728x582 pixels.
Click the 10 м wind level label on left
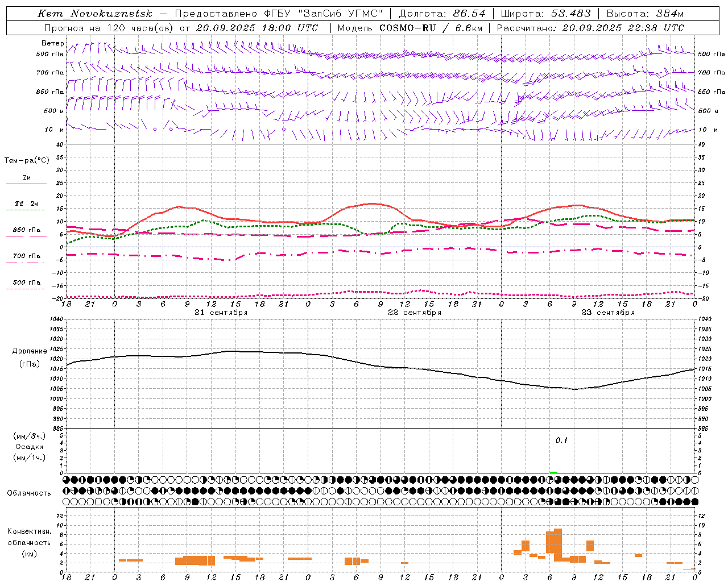pos(53,130)
